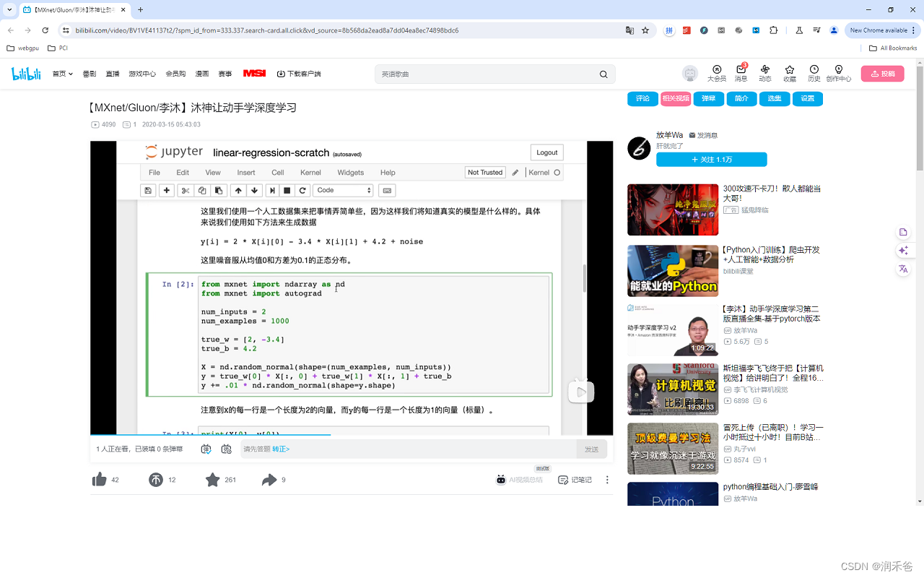This screenshot has width=924, height=578.
Task: Open the Jupyter cell type Code dropdown
Action: pyautogui.click(x=343, y=190)
